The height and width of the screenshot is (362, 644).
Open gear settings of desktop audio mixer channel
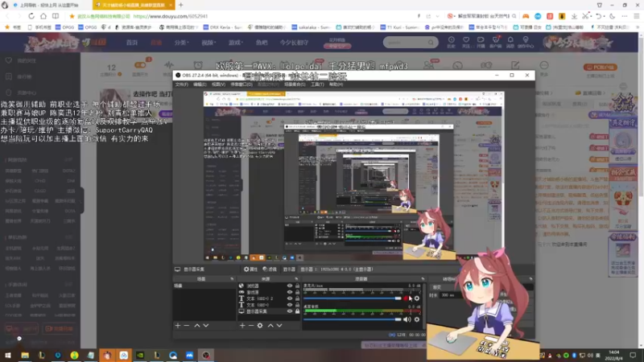[417, 319]
